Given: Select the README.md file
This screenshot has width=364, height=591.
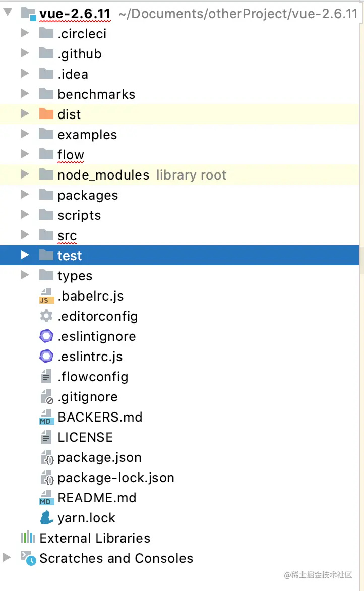Looking at the screenshot, I should [97, 498].
